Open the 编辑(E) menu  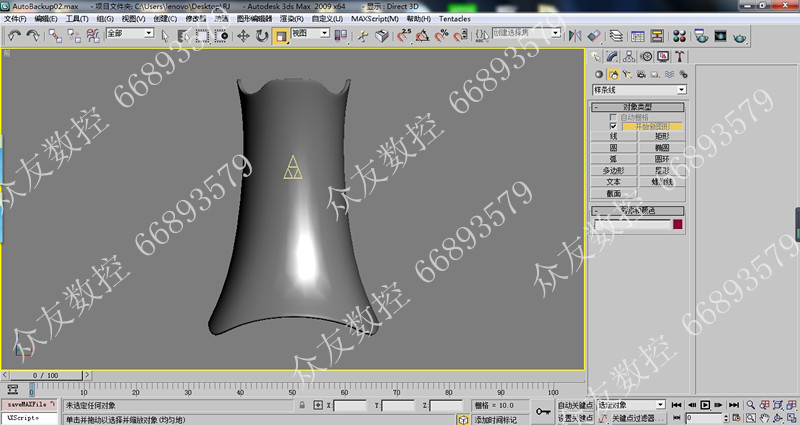[x=46, y=19]
